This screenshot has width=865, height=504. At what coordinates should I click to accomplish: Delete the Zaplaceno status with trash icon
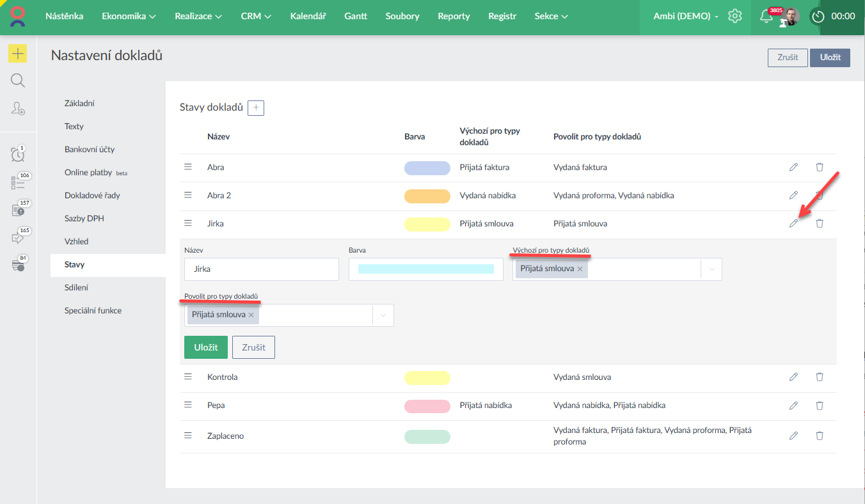click(x=820, y=436)
